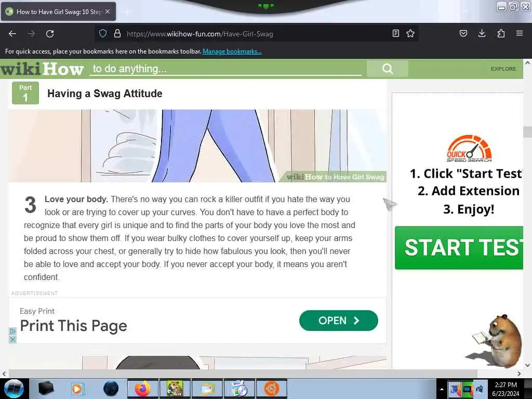Viewport: 532px width, 399px height.
Task: Click the hamster reading desktop pet
Action: click(x=498, y=341)
